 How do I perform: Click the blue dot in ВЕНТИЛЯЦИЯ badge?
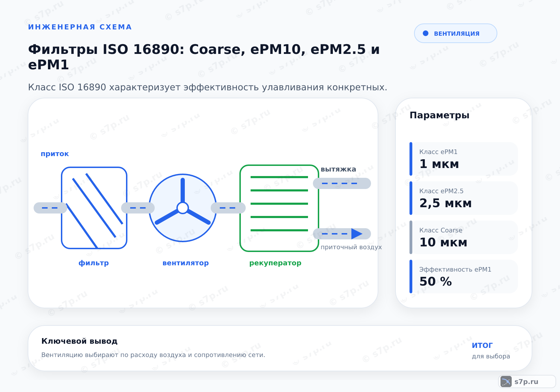click(x=426, y=33)
